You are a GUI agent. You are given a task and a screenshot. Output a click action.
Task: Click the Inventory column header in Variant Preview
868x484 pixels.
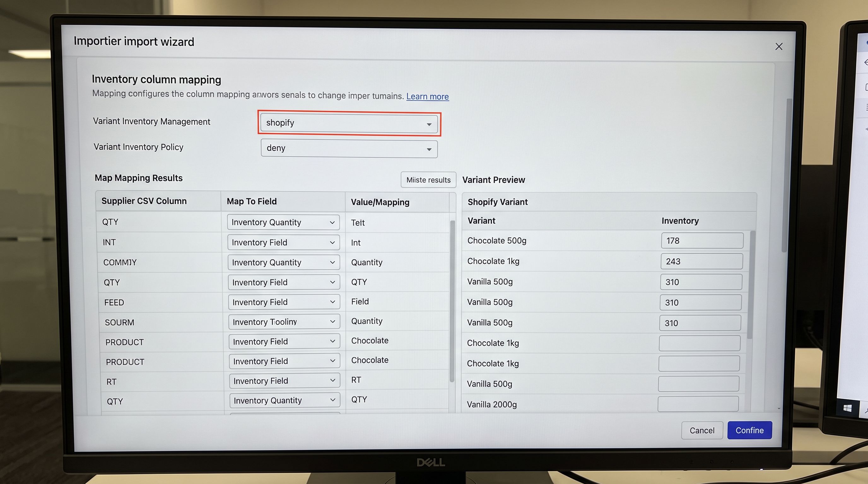click(680, 221)
